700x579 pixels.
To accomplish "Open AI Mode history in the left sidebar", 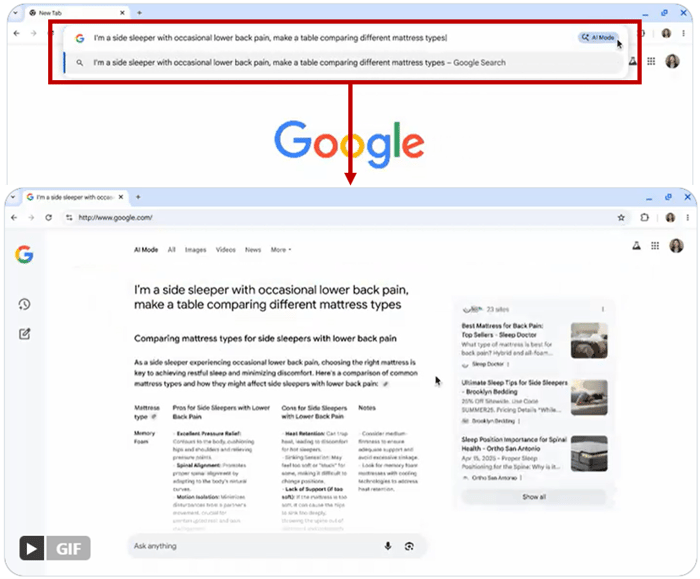I will click(24, 304).
